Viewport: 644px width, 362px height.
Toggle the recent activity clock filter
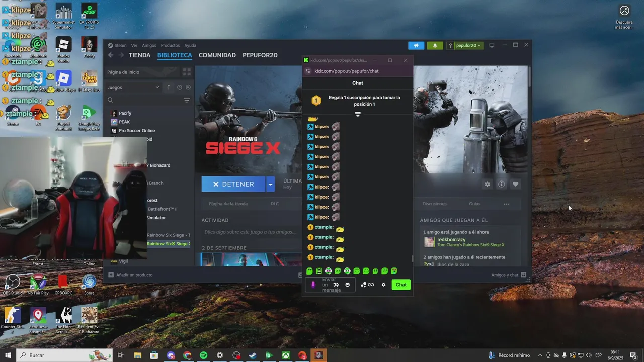click(x=179, y=87)
